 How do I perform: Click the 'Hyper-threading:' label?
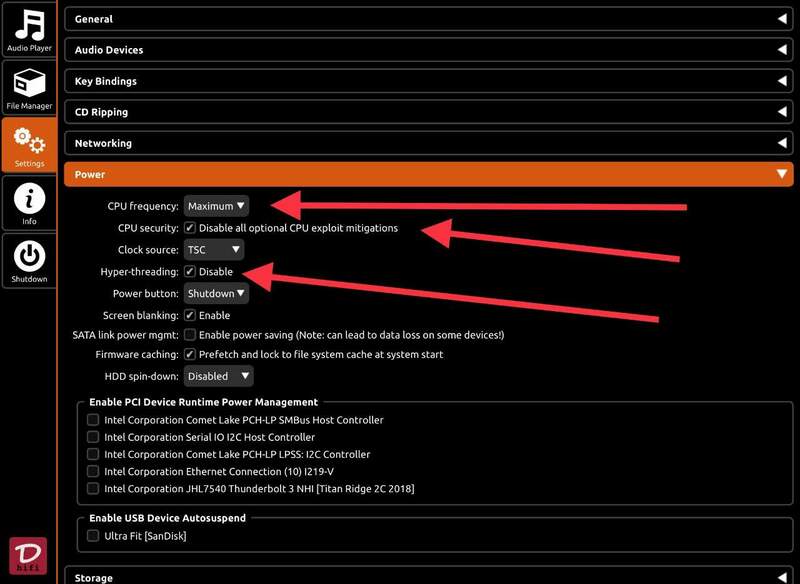(139, 272)
